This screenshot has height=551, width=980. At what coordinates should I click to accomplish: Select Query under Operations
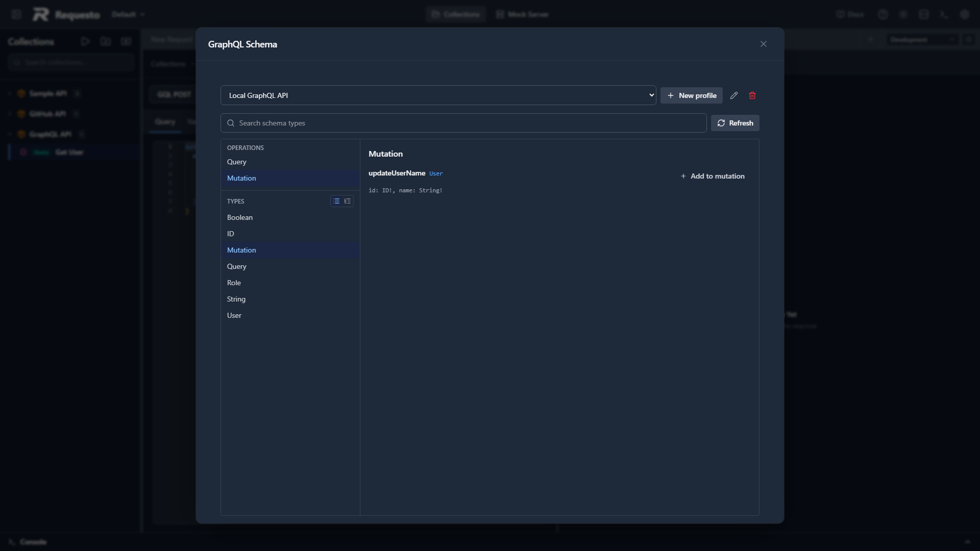pos(290,162)
